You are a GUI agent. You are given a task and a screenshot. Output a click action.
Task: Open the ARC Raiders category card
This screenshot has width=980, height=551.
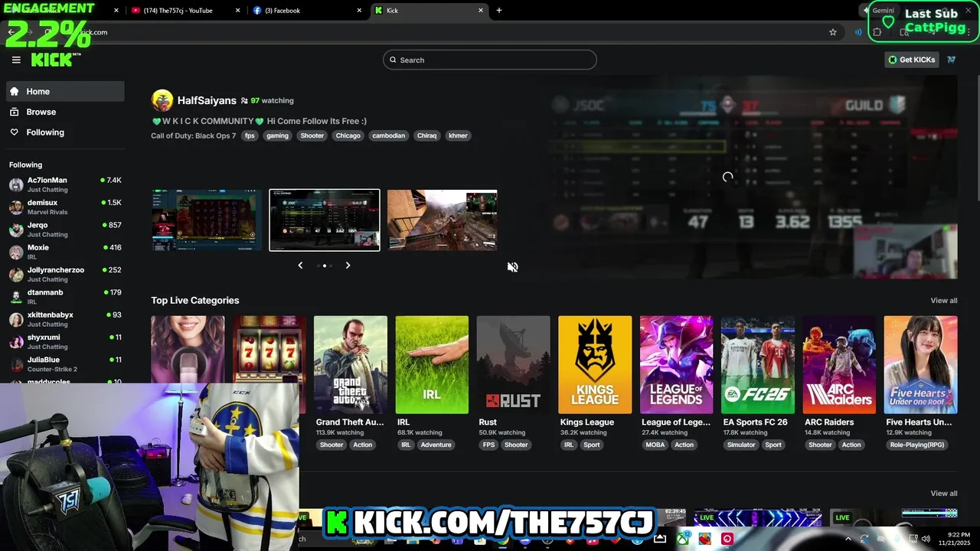[x=839, y=365]
